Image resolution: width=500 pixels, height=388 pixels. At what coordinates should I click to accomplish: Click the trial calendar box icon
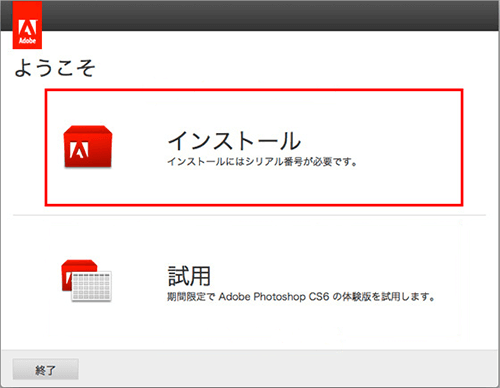click(87, 281)
